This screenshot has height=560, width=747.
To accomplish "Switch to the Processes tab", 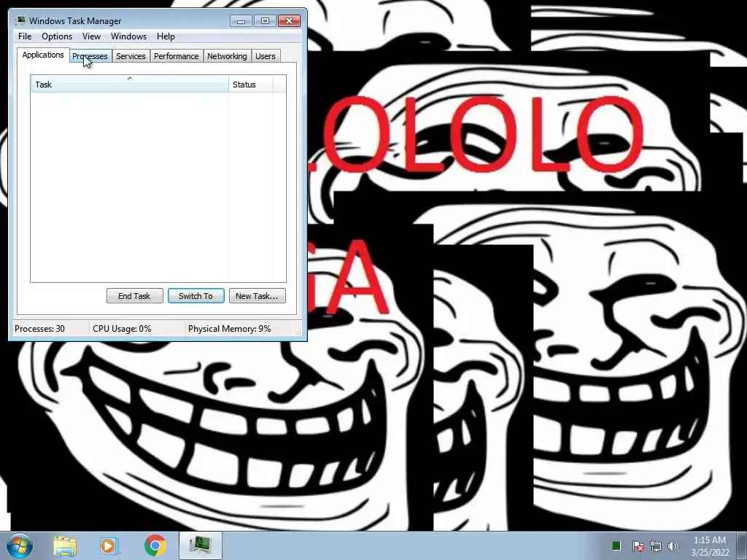I will coord(90,56).
